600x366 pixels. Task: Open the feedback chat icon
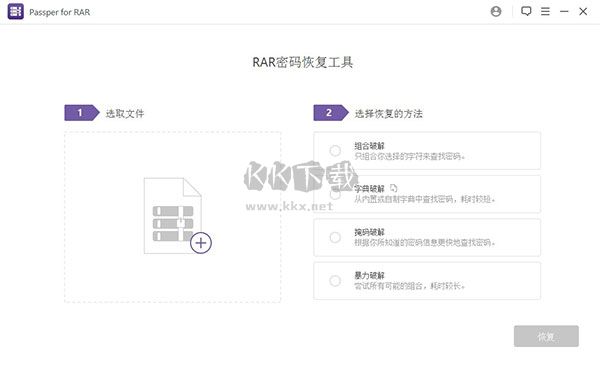click(526, 11)
